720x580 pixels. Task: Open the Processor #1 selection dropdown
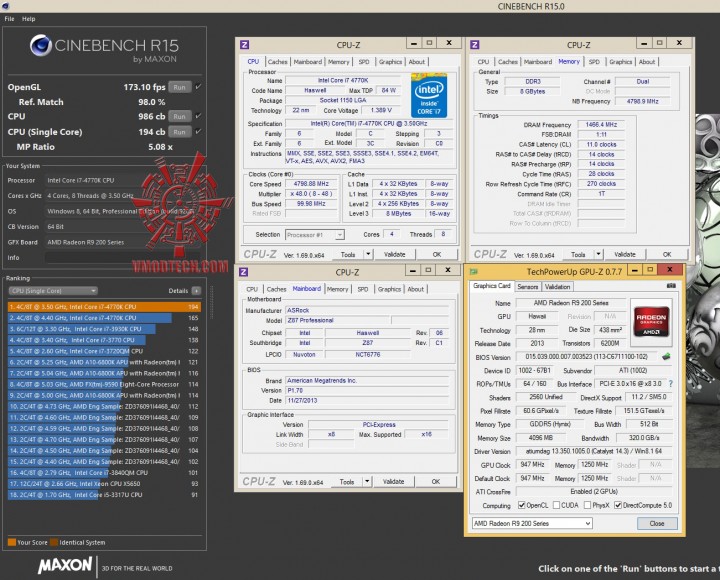tap(315, 235)
